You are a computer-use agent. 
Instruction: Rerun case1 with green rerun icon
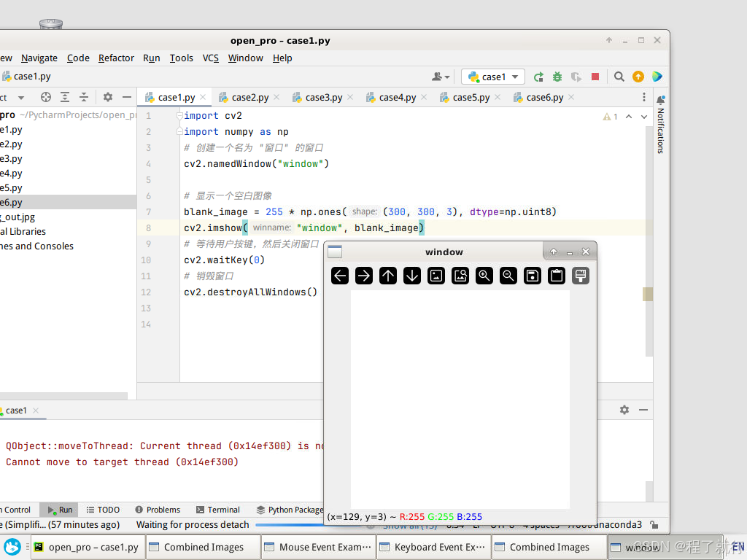tap(538, 77)
